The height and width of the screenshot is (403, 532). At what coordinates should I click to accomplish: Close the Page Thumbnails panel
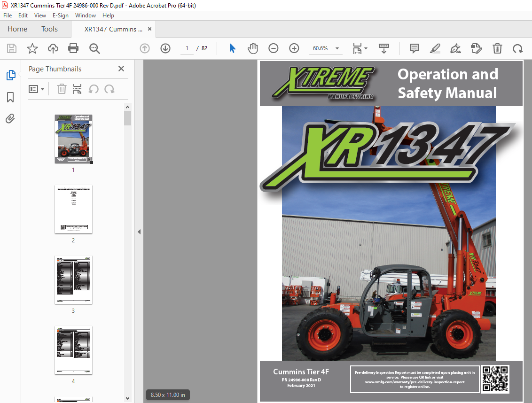point(121,69)
